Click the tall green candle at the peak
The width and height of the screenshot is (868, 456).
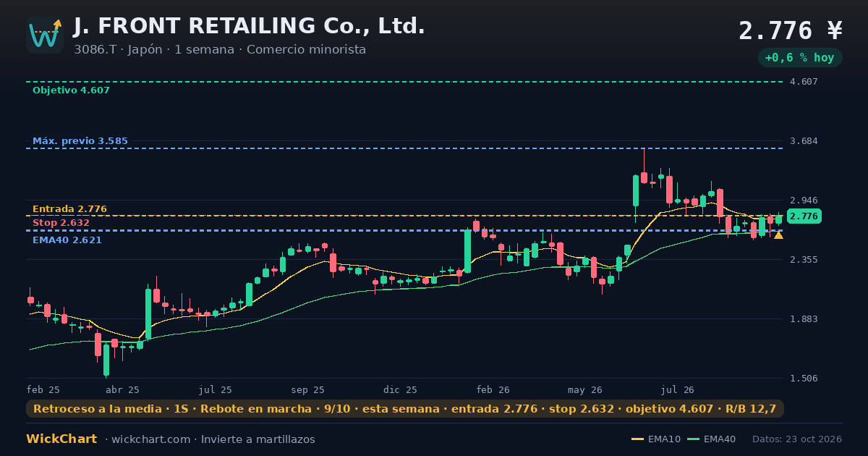coord(636,191)
